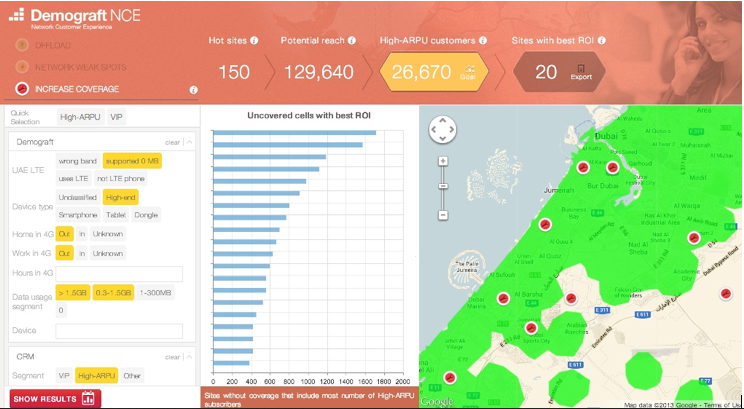Click the Goal icon in yellow hexagon
The height and width of the screenshot is (409, 744).
[x=467, y=72]
